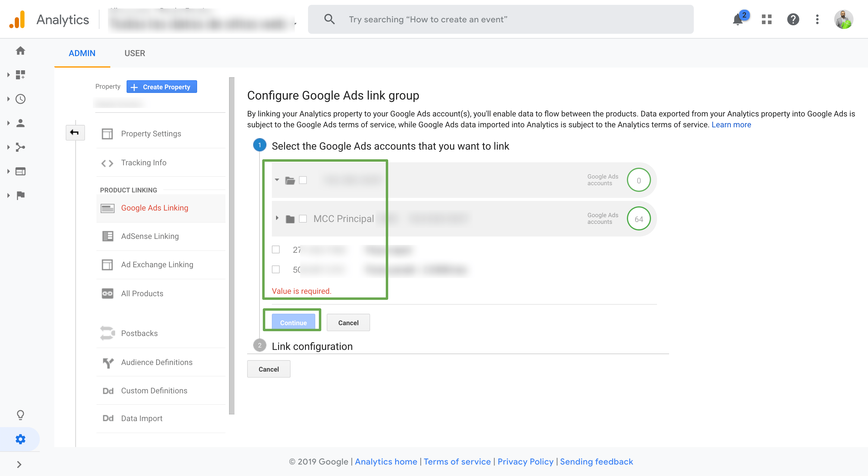Click the Postbacks icon
The image size is (868, 476).
pyautogui.click(x=107, y=333)
